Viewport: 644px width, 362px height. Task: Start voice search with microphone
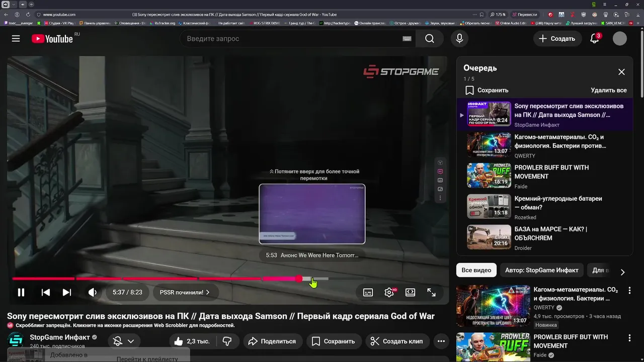tap(459, 39)
